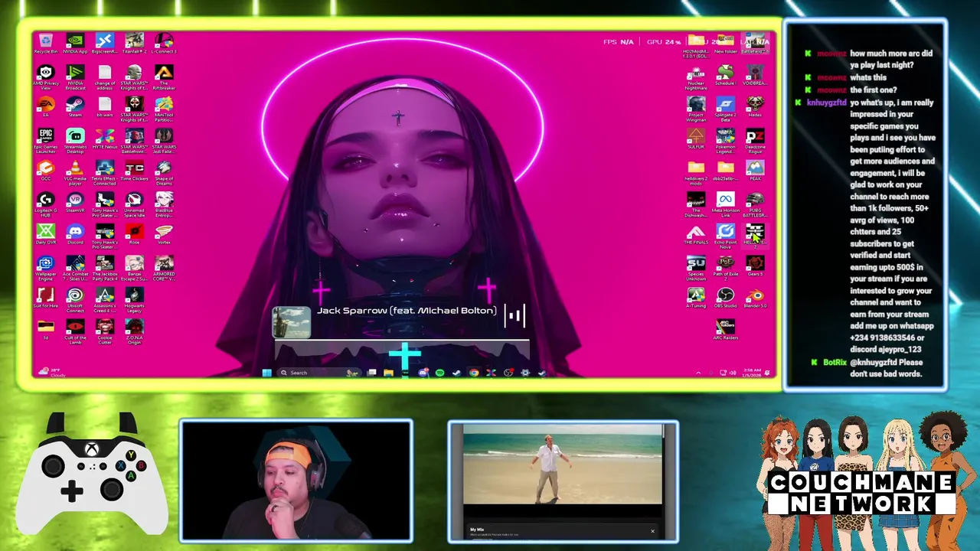Image resolution: width=980 pixels, height=551 pixels.
Task: Select the EA app desktop icon
Action: (x=45, y=106)
